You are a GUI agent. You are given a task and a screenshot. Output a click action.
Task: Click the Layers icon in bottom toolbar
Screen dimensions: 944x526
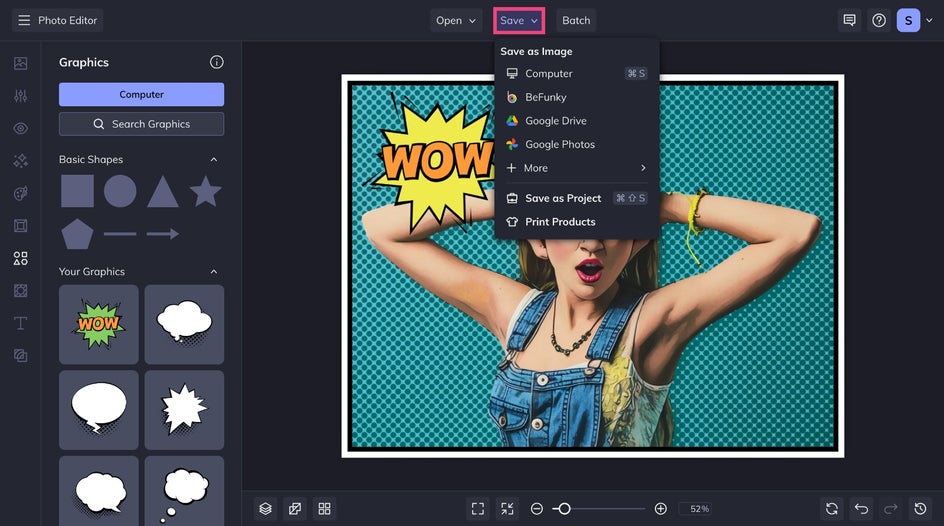[265, 509]
